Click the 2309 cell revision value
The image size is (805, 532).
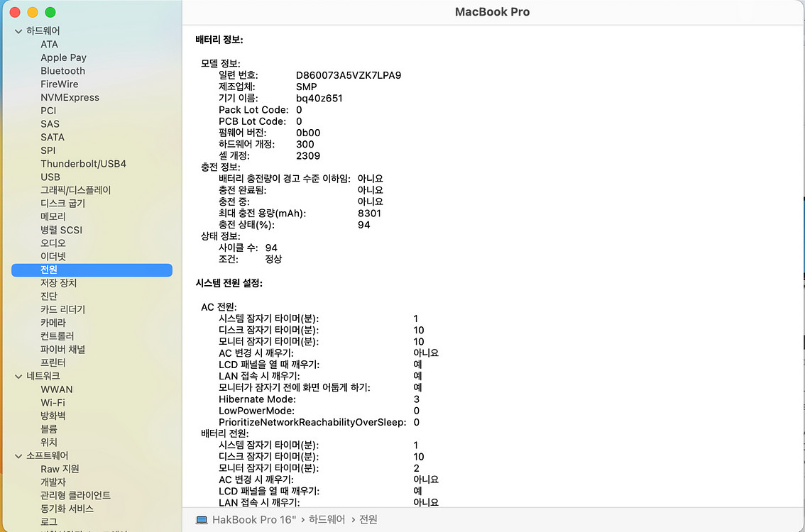point(308,156)
